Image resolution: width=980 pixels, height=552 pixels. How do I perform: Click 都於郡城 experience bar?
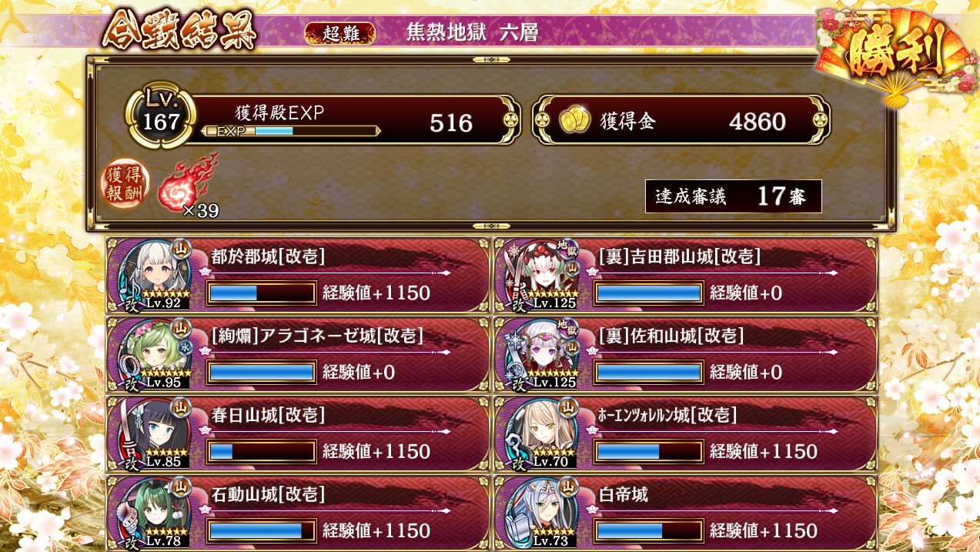click(262, 293)
